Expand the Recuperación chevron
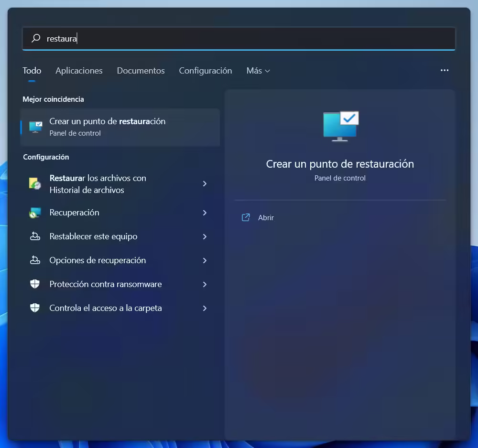The width and height of the screenshot is (478, 448). click(x=205, y=213)
